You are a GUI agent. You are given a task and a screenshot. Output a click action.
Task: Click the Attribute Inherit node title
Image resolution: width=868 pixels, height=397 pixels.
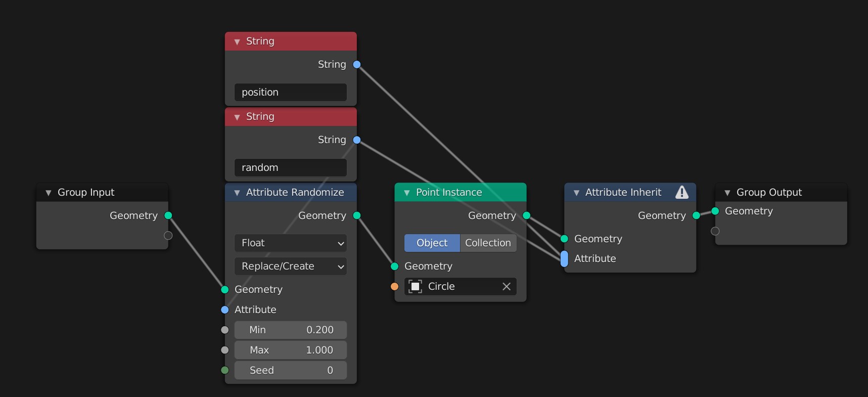click(x=623, y=192)
